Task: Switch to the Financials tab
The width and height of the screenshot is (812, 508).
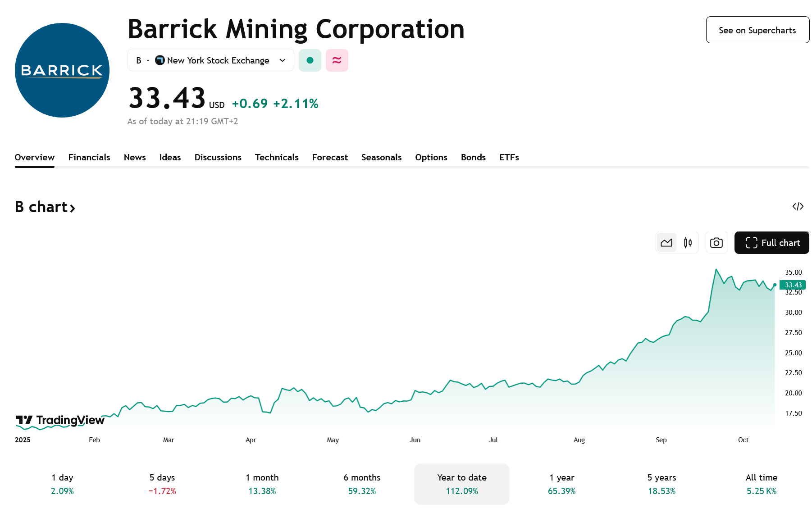Action: (89, 157)
